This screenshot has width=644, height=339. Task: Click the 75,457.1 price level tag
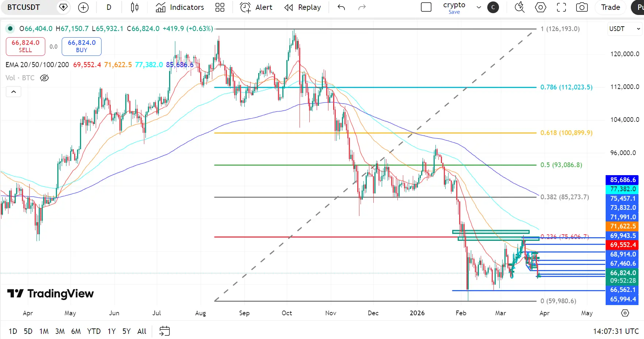click(x=623, y=199)
